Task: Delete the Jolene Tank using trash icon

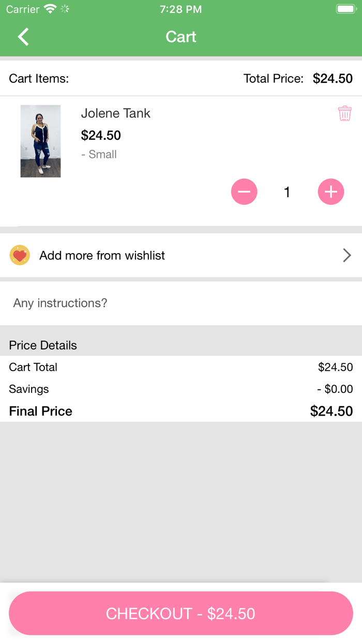Action: [345, 113]
